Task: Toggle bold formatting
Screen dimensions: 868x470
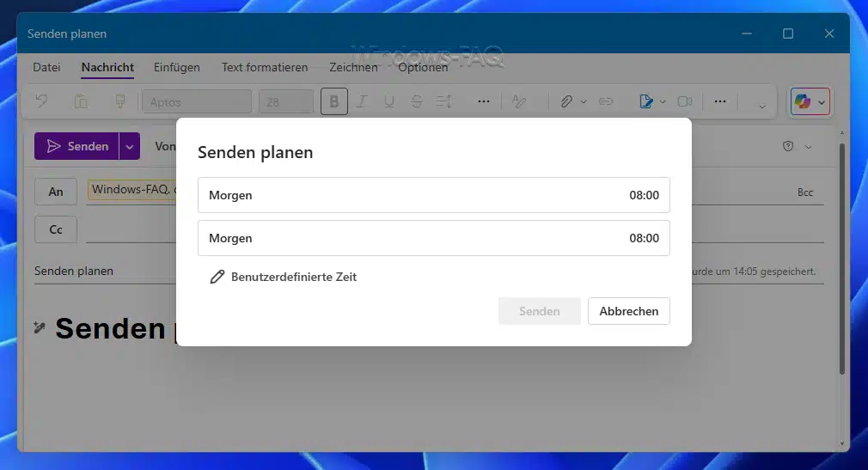Action: tap(333, 101)
